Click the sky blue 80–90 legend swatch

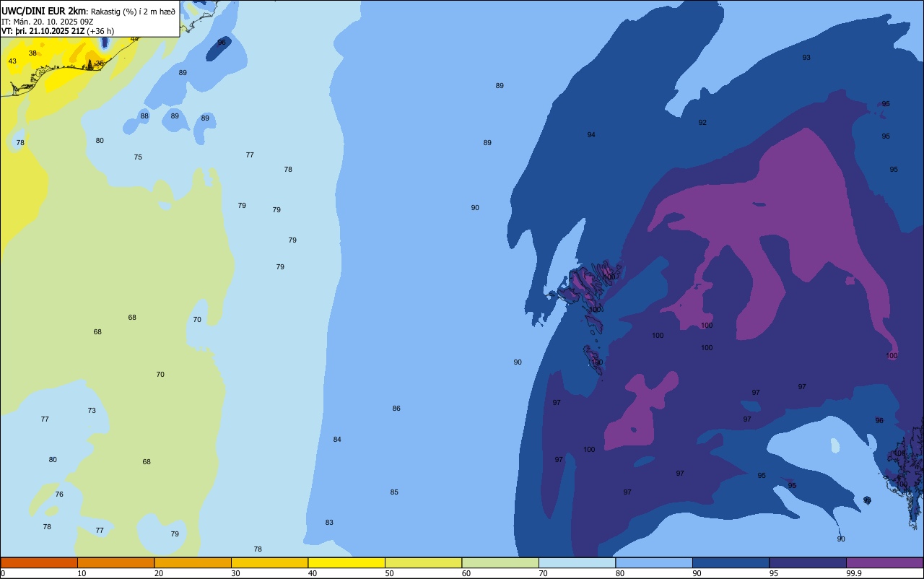click(x=654, y=562)
